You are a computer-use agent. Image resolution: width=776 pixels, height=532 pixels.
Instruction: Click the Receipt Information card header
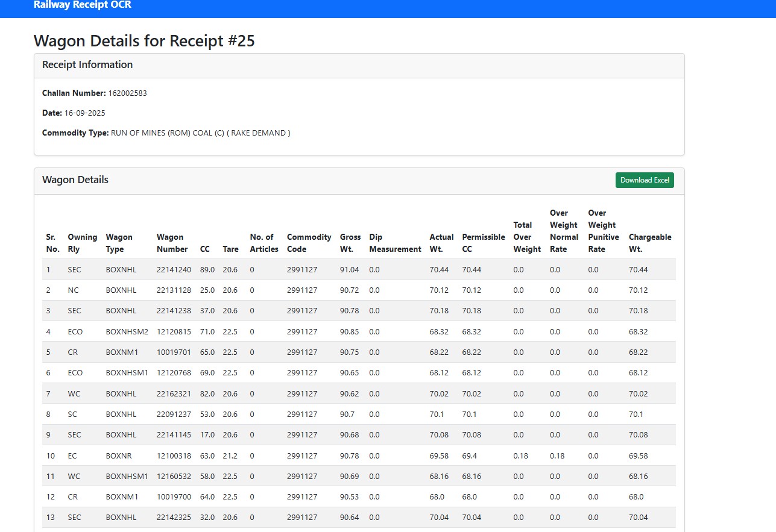click(x=87, y=65)
